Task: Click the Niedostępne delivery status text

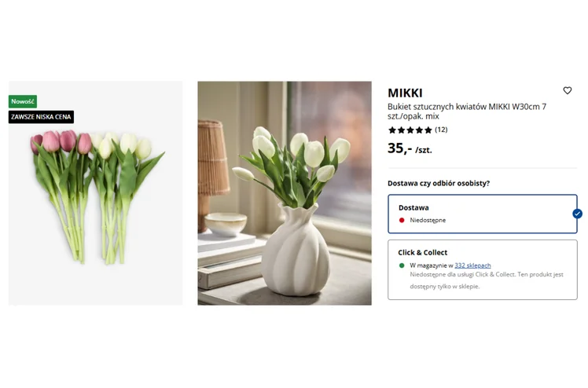Action: coord(428,220)
